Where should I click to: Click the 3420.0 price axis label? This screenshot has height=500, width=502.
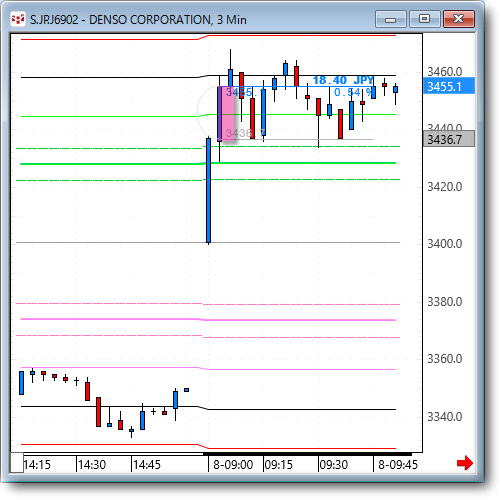[445, 187]
